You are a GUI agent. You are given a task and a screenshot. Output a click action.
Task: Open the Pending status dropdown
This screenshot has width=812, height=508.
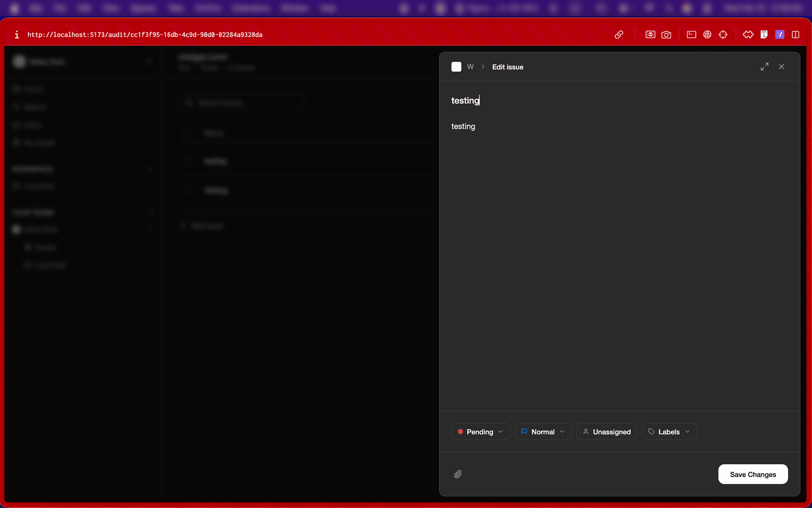tap(480, 432)
